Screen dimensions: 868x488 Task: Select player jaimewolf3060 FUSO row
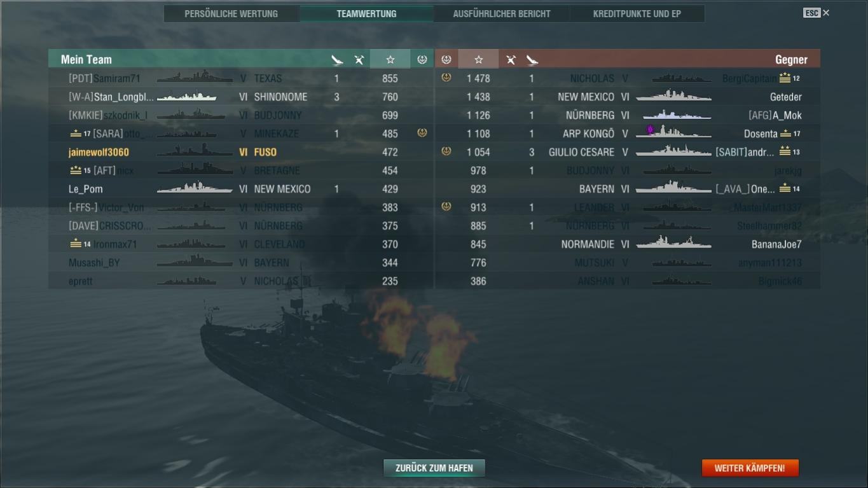pyautogui.click(x=241, y=152)
